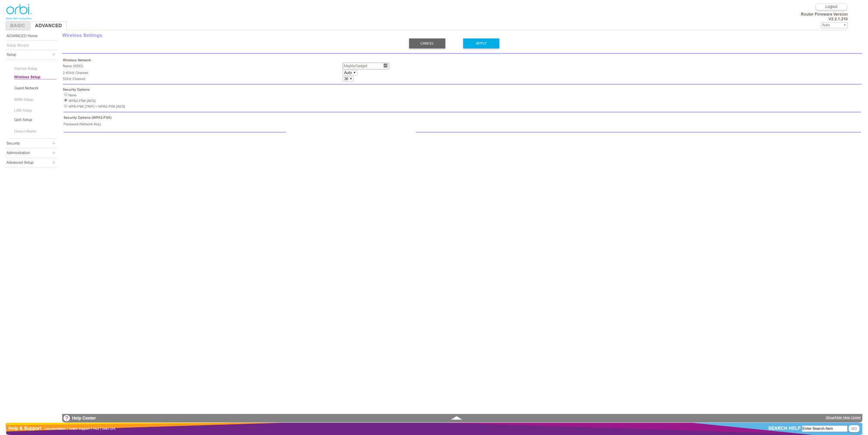Expand Security section with plus icon
The width and height of the screenshot is (868, 435).
54,143
